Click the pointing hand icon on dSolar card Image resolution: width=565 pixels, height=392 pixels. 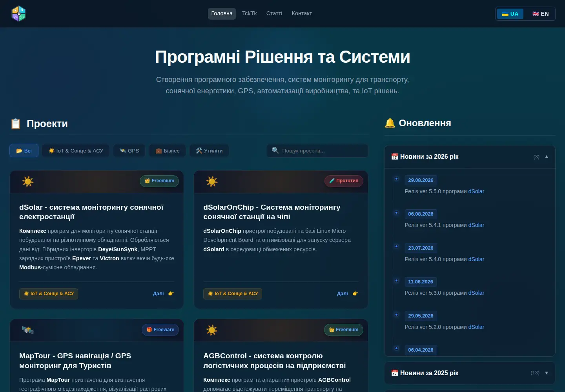coord(171,293)
